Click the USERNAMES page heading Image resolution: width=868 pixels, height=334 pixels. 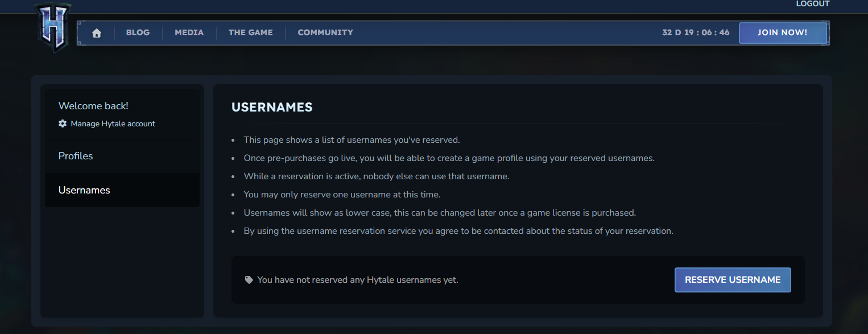272,107
